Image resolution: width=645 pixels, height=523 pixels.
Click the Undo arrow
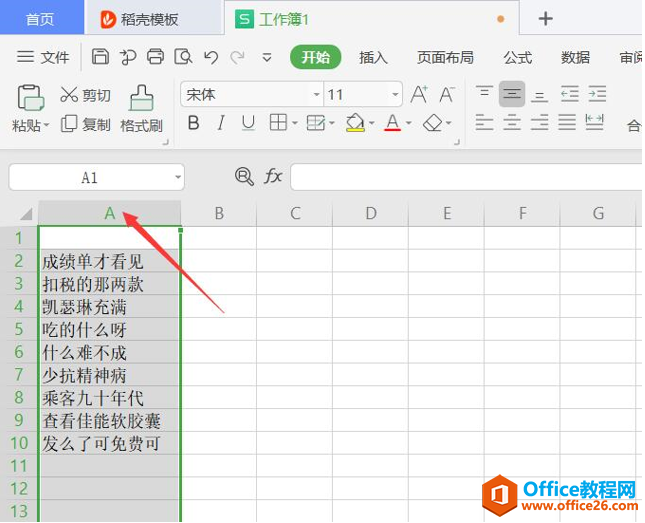tap(211, 57)
